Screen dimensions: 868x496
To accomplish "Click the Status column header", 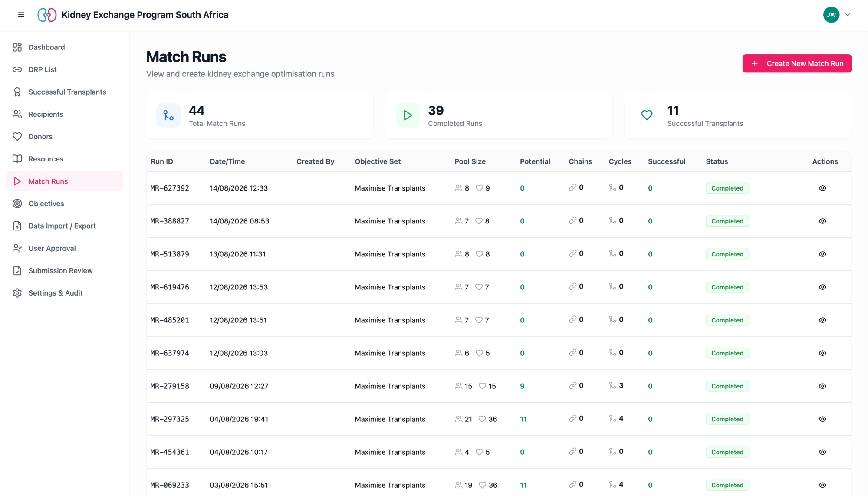I will (717, 161).
